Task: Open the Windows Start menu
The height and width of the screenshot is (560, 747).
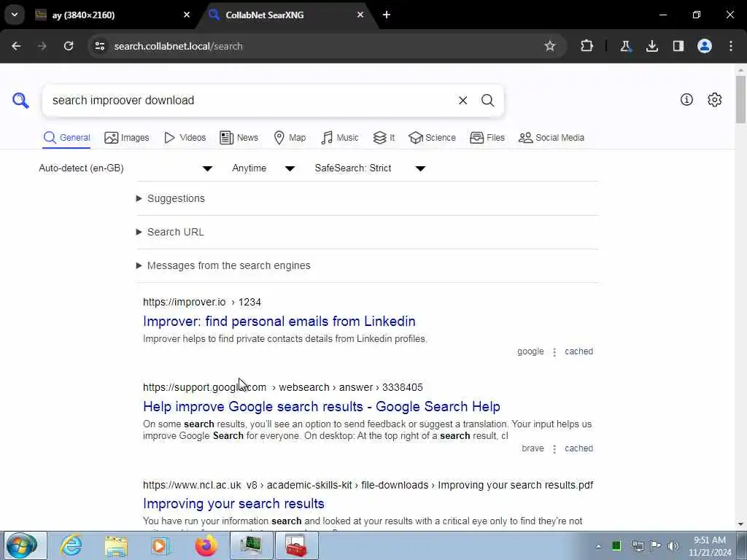Action: click(21, 545)
